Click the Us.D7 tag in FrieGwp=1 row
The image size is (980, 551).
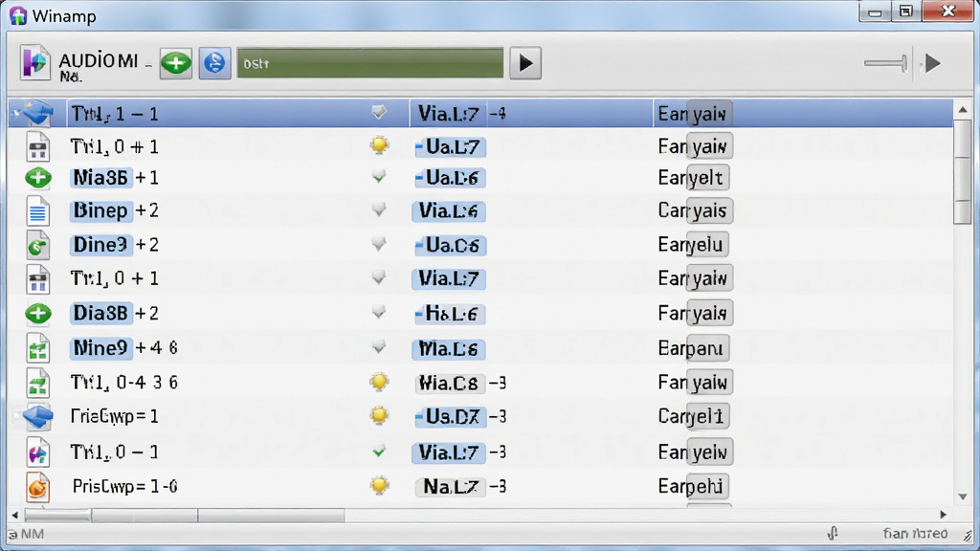coord(450,417)
